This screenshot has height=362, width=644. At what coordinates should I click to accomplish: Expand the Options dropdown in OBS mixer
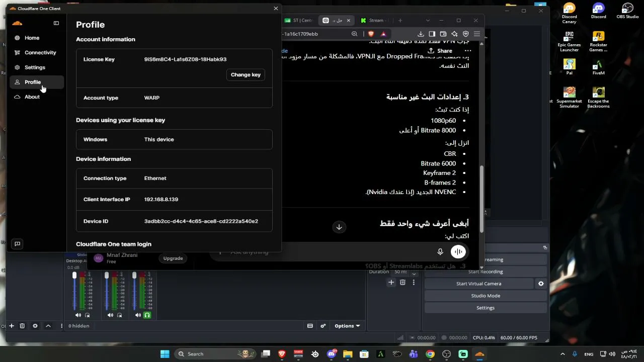[347, 326]
